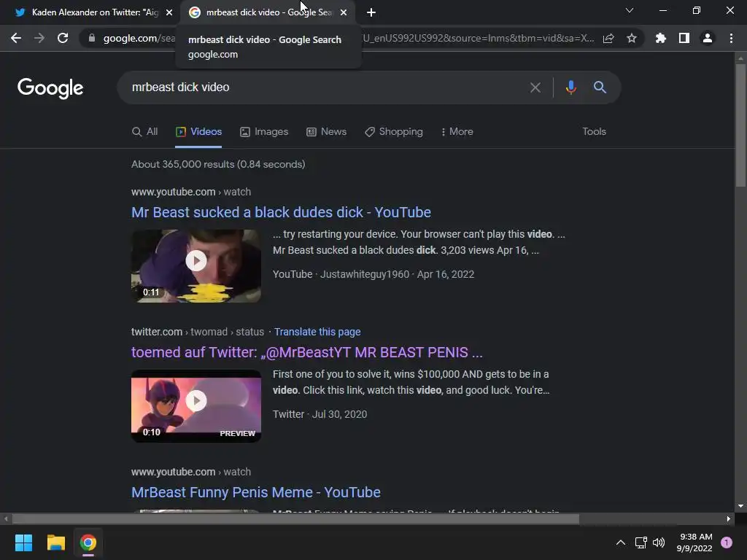Switch to the Kaden Alexander Twitter tab

pyautogui.click(x=90, y=12)
